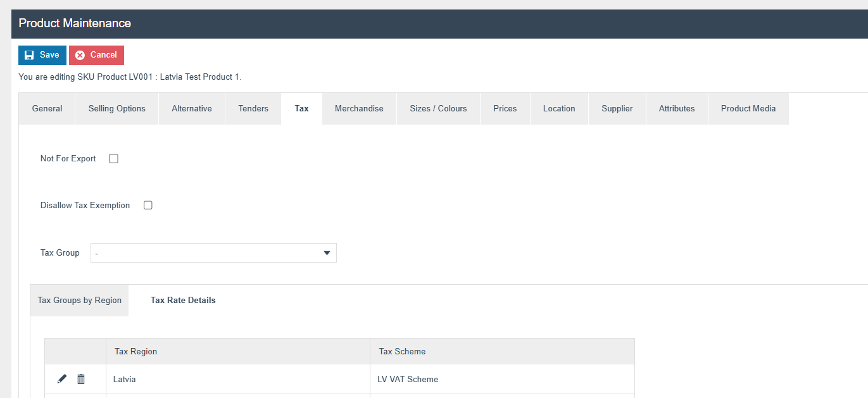Screen dimensions: 868x398
Task: Cancel editing the product
Action: pos(96,55)
